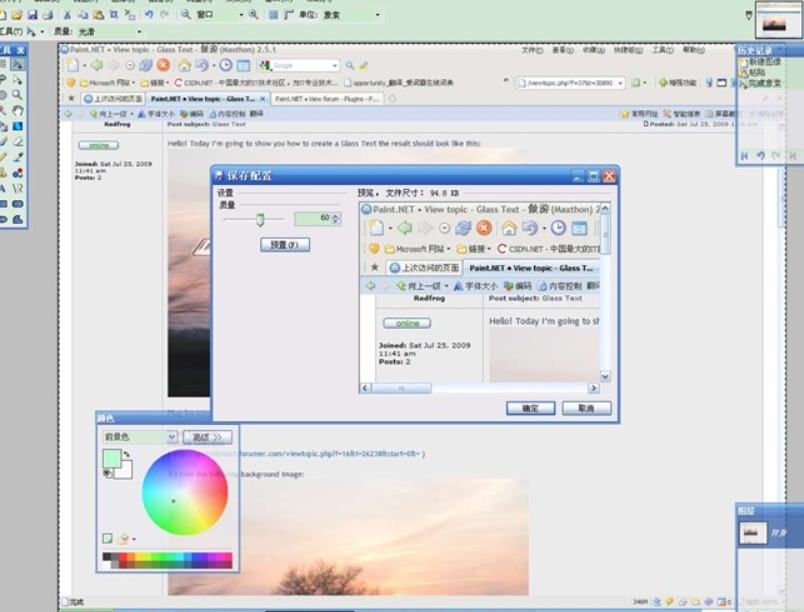Screen dimensions: 804x612
Task: Paste from clipboard using the toolbar icon
Action: [98, 15]
